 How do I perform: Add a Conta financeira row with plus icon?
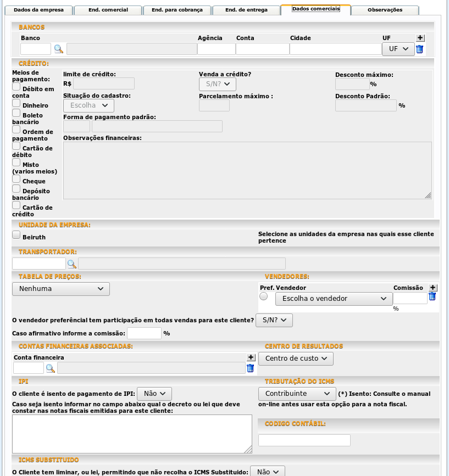tap(251, 357)
